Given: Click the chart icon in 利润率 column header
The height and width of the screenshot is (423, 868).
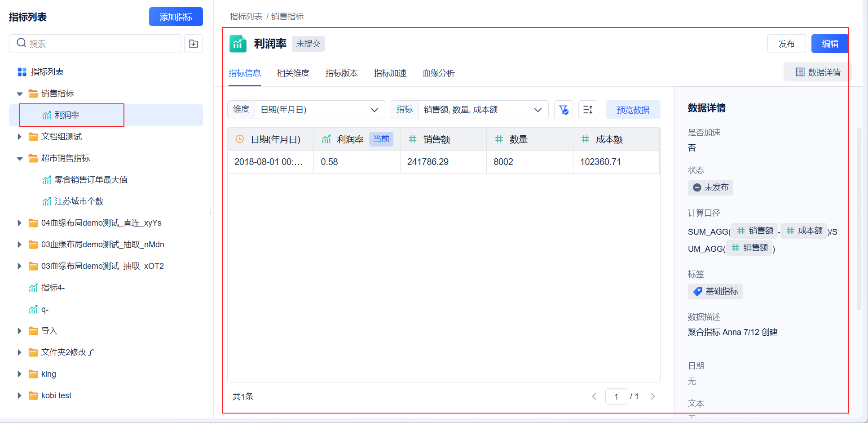Looking at the screenshot, I should [x=326, y=139].
